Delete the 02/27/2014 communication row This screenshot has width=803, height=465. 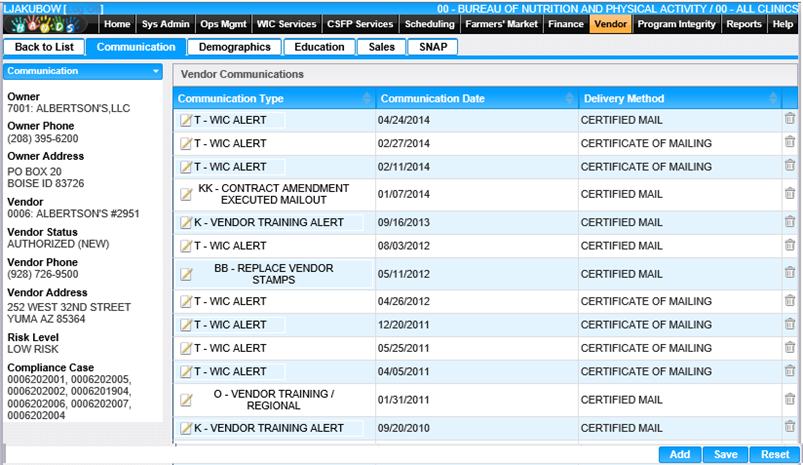[790, 142]
